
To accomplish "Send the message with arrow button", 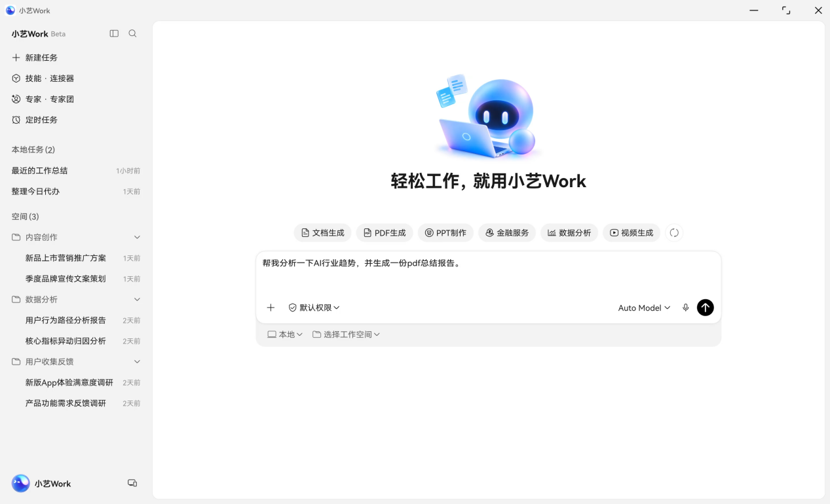I will pyautogui.click(x=705, y=308).
